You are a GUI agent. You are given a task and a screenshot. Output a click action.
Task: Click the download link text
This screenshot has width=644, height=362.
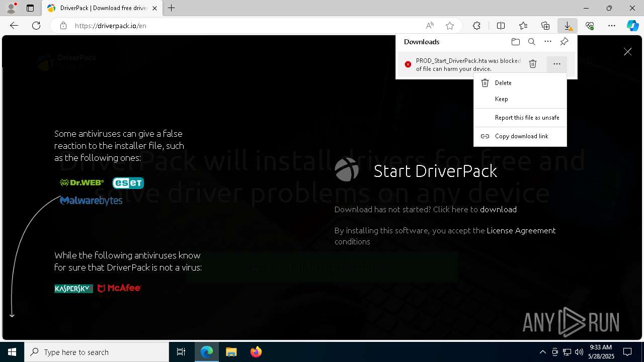(498, 209)
